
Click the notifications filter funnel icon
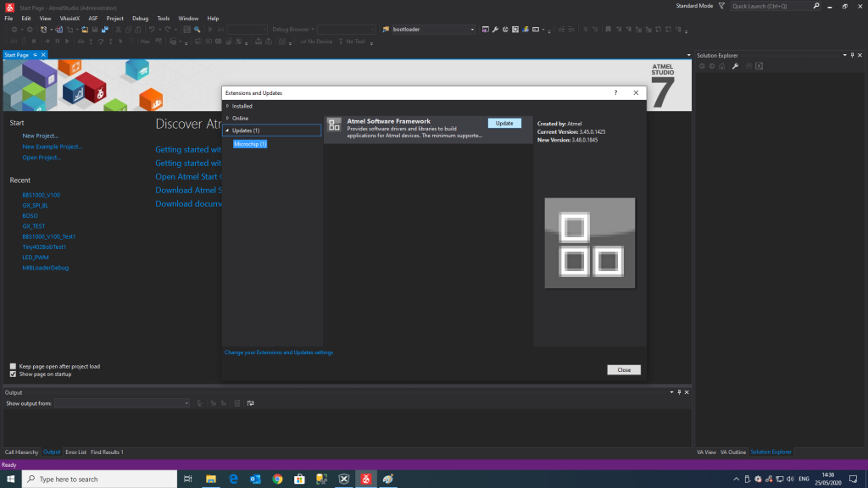point(721,6)
